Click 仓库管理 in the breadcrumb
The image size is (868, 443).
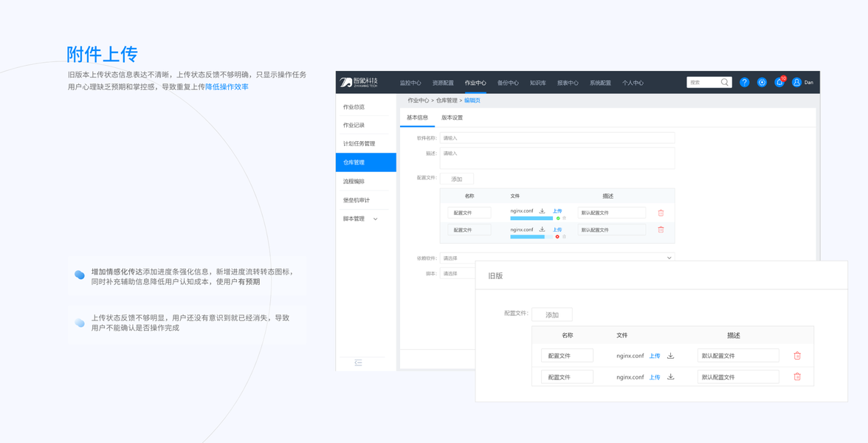(447, 100)
